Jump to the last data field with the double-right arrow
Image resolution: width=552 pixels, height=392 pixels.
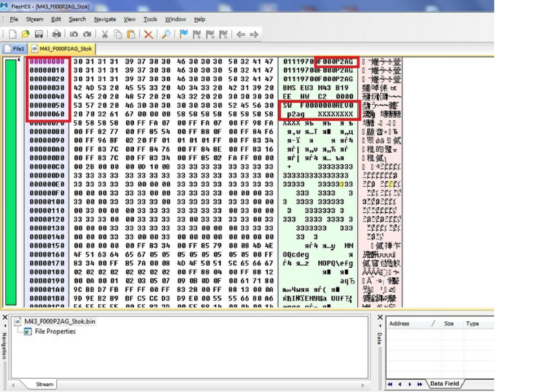coord(420,384)
